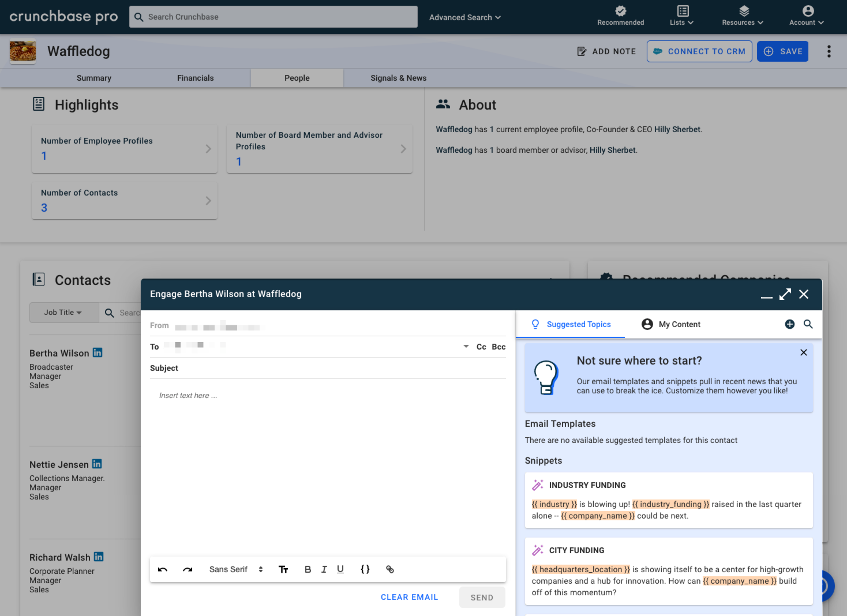Dismiss the 'Not sure where to start?' banner
The image size is (847, 616).
[803, 352]
